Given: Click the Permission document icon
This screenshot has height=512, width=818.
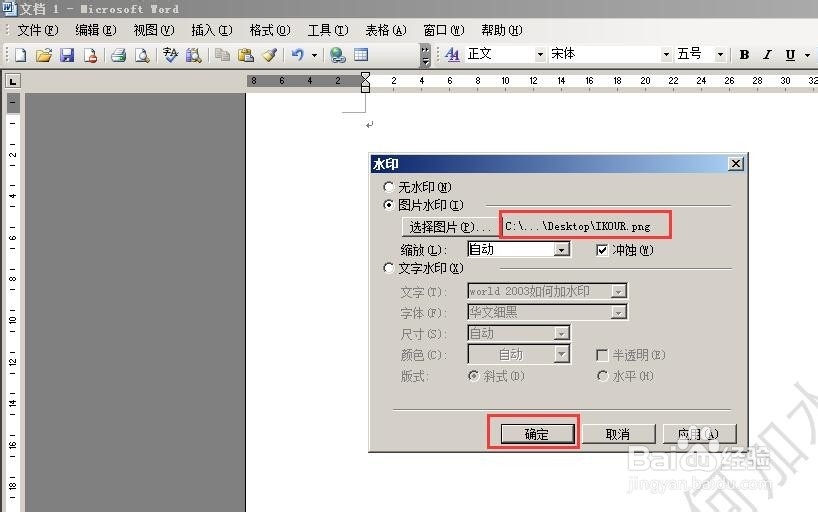Looking at the screenshot, I should (x=90, y=55).
